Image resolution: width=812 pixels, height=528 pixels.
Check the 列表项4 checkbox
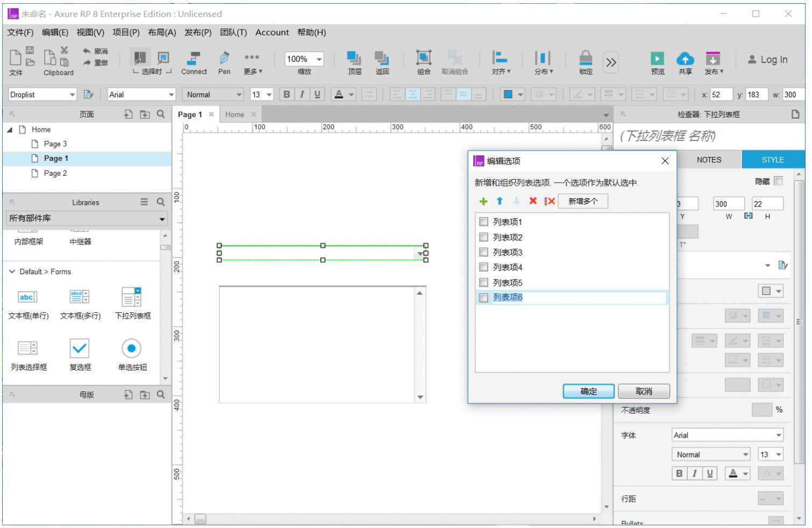point(483,267)
